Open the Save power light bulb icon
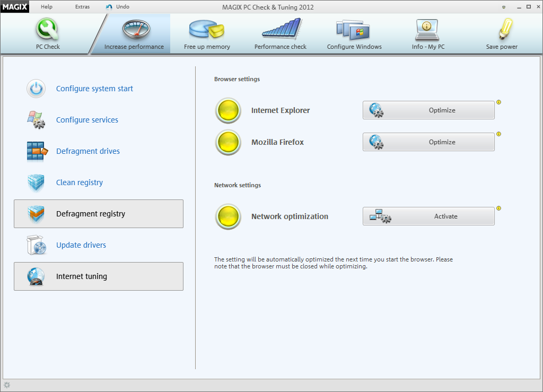 [505, 29]
